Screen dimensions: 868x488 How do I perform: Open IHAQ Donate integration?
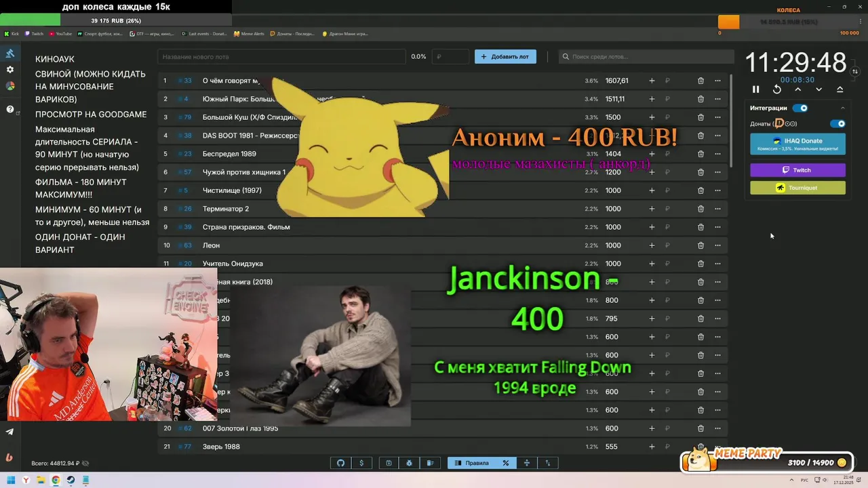coord(797,144)
